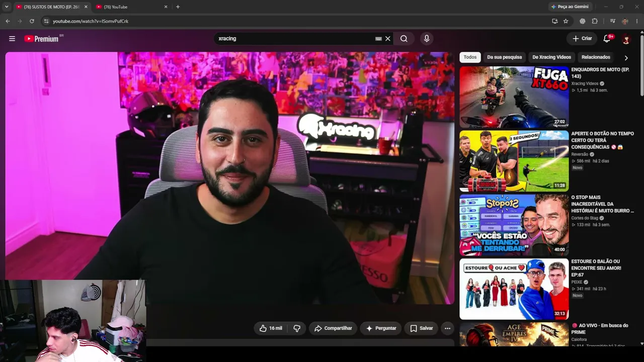
Task: Switch to the SUSTOS DE MOTO tab
Action: click(52, 7)
